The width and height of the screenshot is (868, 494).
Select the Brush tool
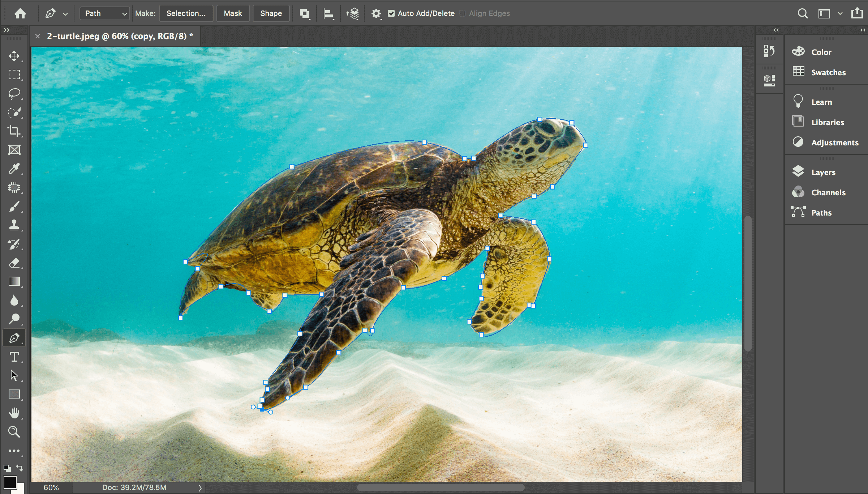coord(14,206)
